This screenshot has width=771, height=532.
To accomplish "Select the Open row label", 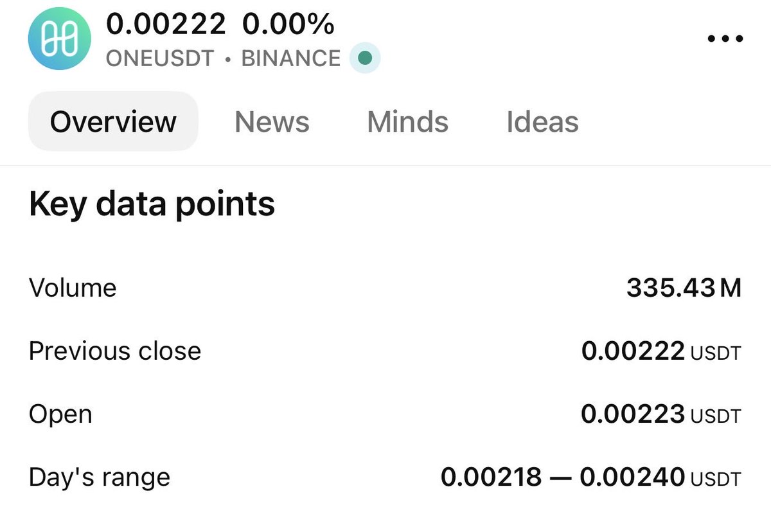I will 60,414.
